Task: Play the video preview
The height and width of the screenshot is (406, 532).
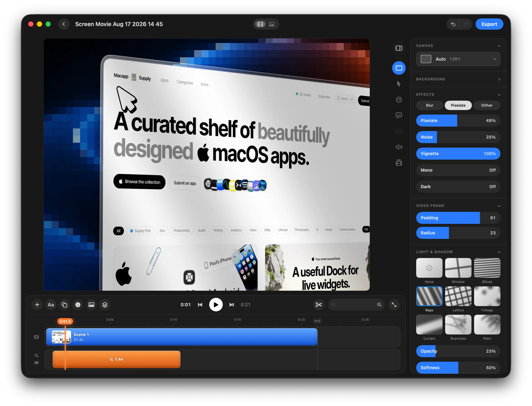Action: click(216, 305)
